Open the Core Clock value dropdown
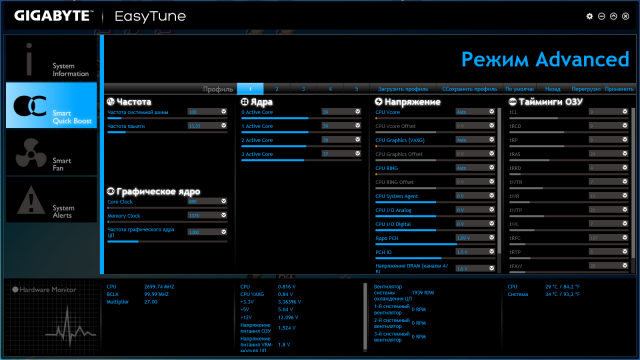 (x=224, y=201)
